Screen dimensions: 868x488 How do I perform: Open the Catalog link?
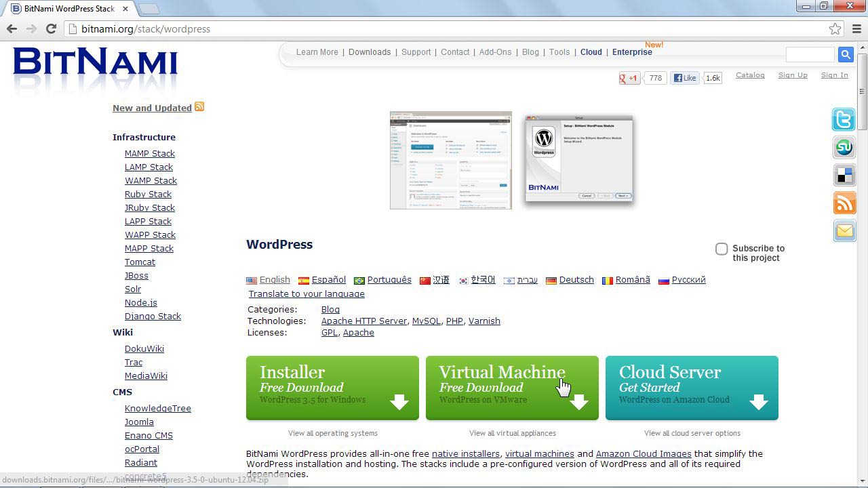pos(750,75)
